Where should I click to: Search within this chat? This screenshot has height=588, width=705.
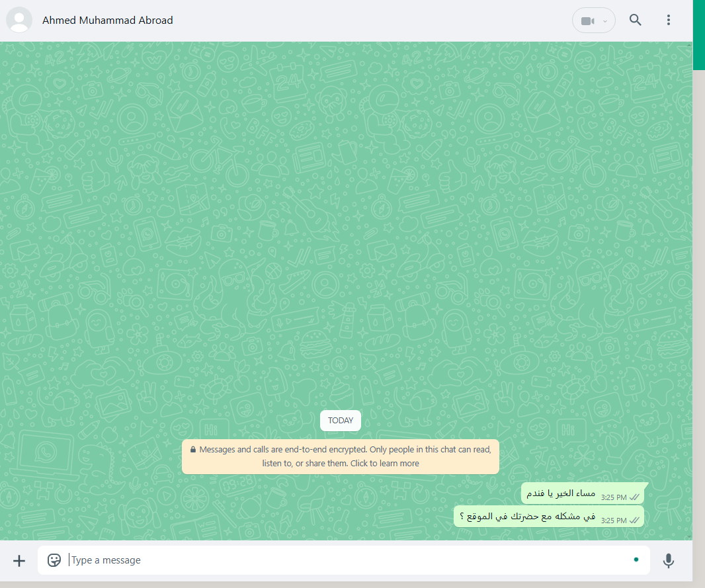tap(635, 21)
